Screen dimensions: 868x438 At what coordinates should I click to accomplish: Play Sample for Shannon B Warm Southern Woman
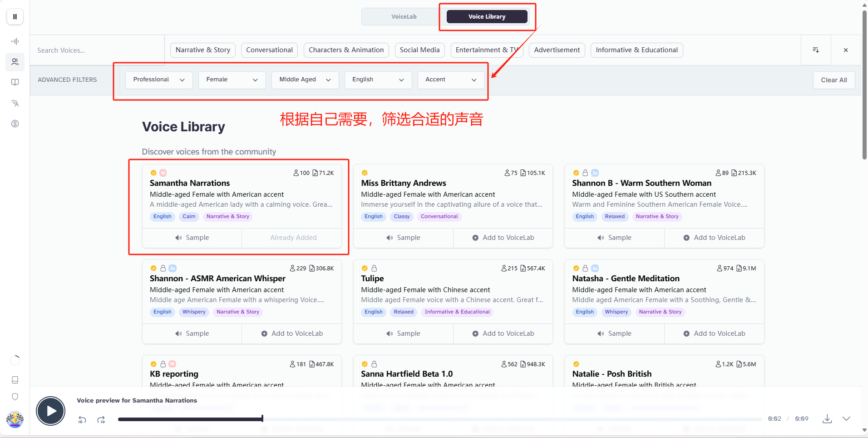pyautogui.click(x=614, y=238)
